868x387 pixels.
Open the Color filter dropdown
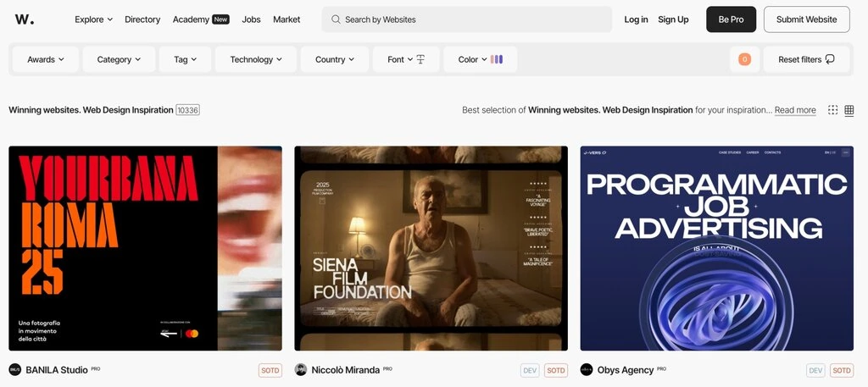480,59
